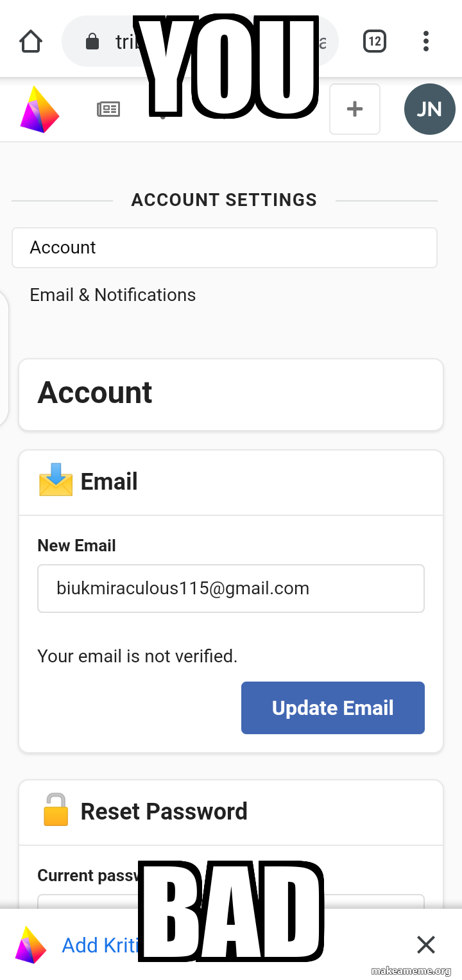
Task: Tap the Add Kriti banner link
Action: tap(100, 945)
